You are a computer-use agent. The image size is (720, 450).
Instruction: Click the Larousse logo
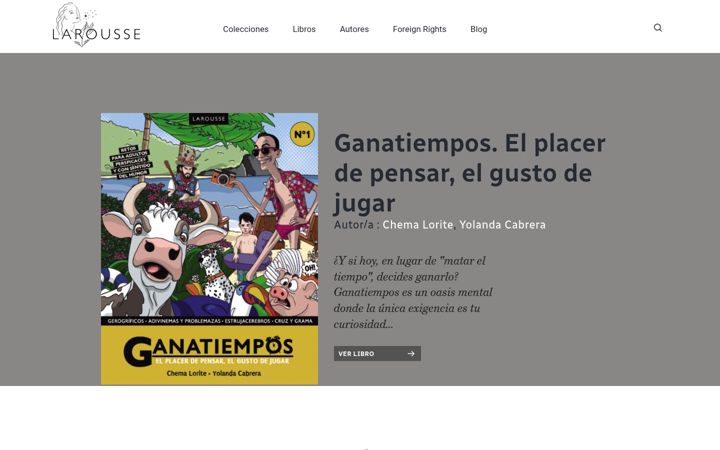96,25
